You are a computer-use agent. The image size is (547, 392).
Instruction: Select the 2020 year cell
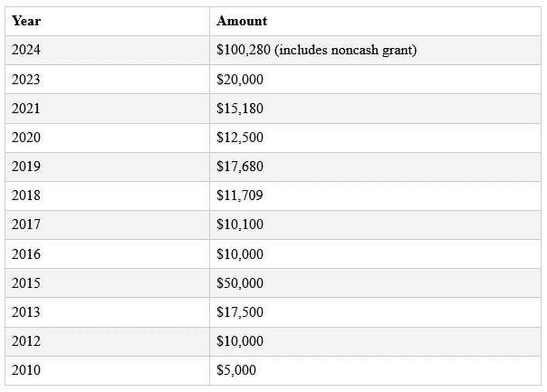(107, 138)
